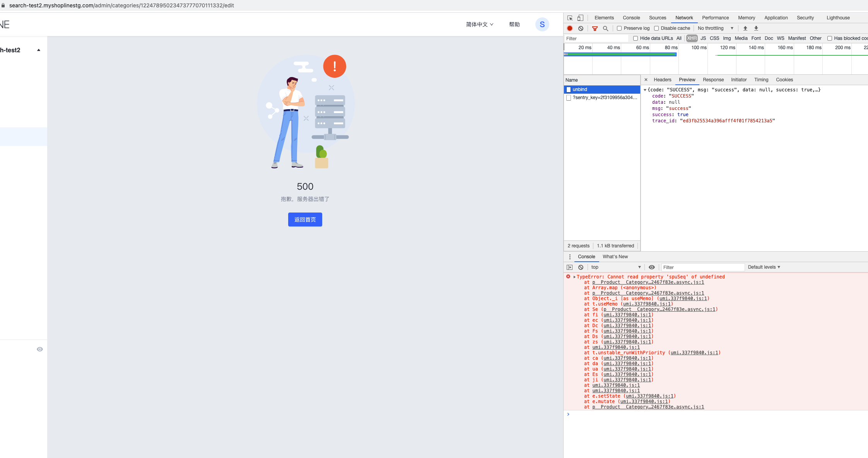868x458 pixels.
Task: Click the inspect element picker icon
Action: point(570,18)
